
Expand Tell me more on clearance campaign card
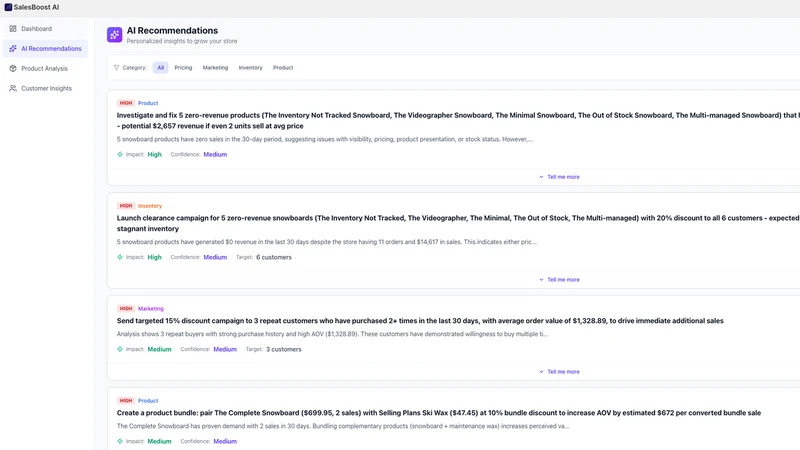point(559,280)
